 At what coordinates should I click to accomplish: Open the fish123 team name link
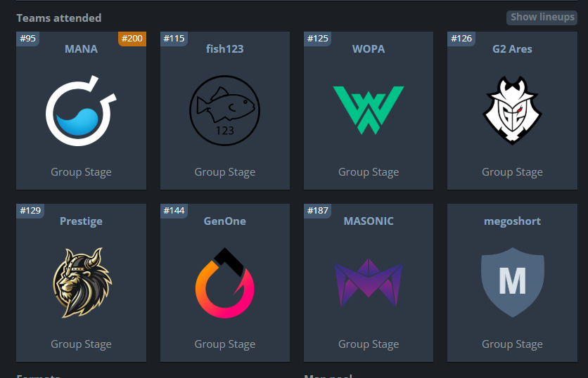[224, 48]
